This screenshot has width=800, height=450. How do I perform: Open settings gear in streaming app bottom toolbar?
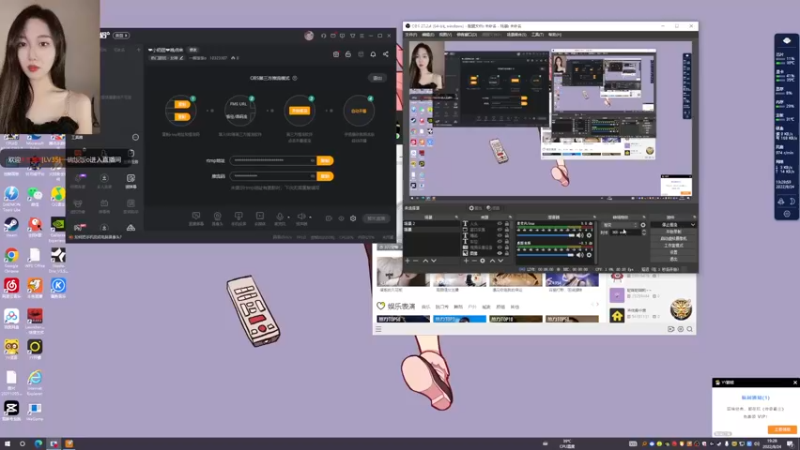click(x=353, y=218)
